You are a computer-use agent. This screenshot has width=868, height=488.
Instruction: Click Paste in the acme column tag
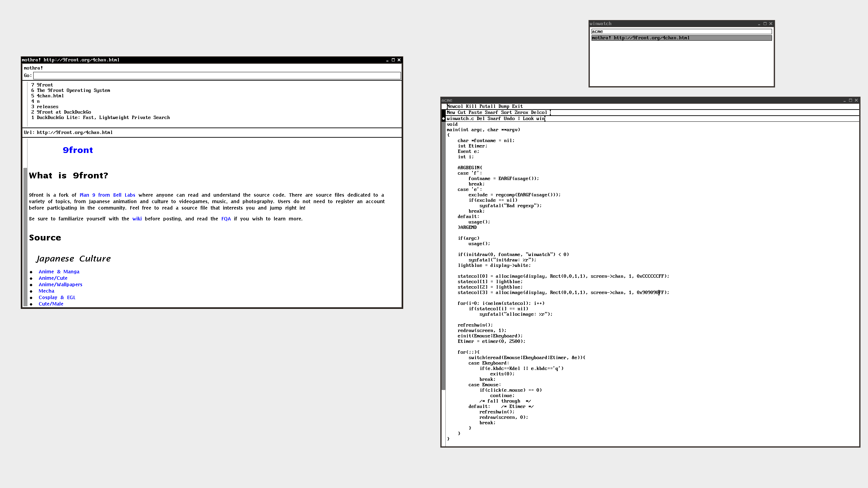click(x=475, y=113)
